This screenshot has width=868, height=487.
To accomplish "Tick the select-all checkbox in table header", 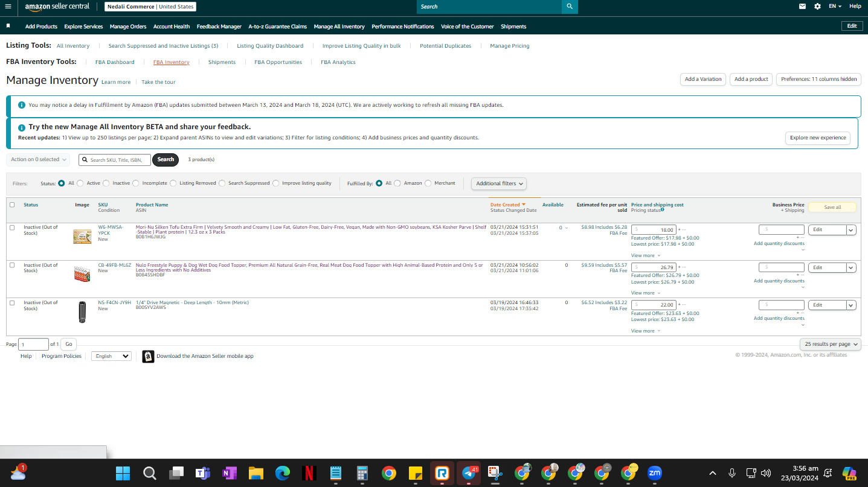I will [12, 205].
